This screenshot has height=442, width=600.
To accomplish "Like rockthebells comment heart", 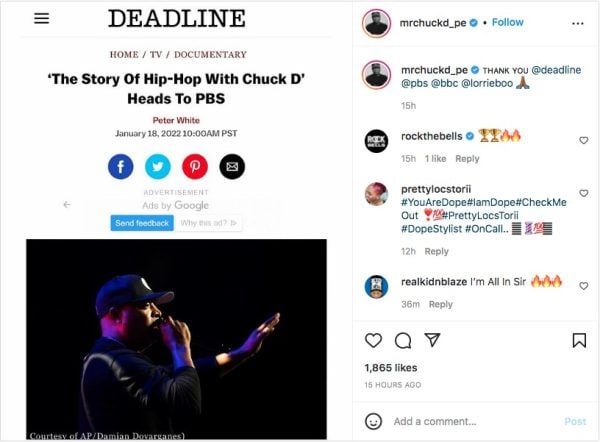I will click(584, 140).
